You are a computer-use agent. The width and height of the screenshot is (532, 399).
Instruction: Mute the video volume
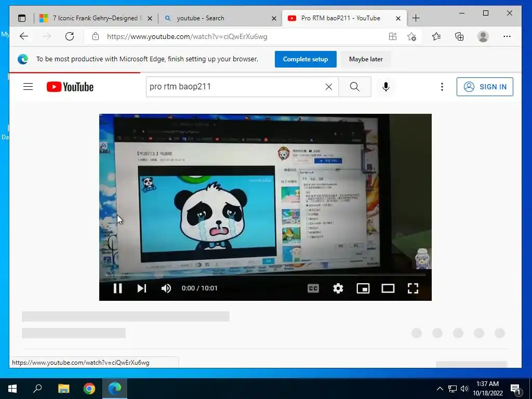[166, 288]
